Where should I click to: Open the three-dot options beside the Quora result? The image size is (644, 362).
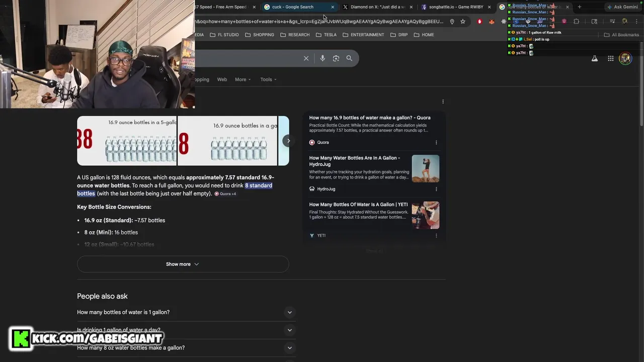coord(436,142)
